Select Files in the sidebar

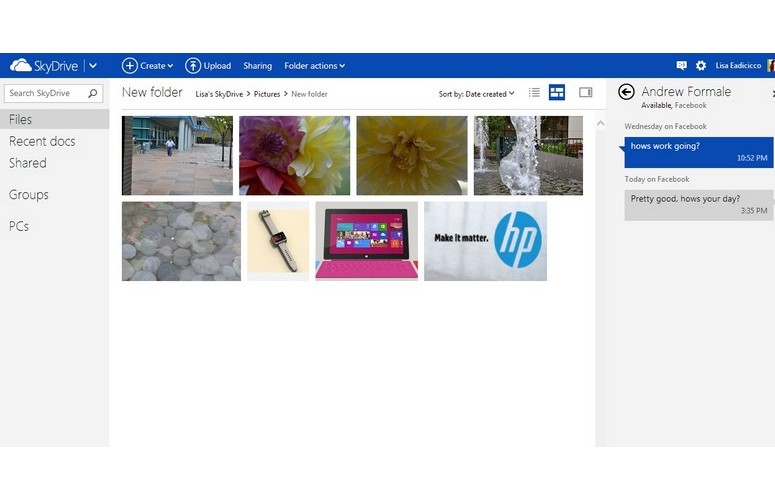(x=54, y=119)
